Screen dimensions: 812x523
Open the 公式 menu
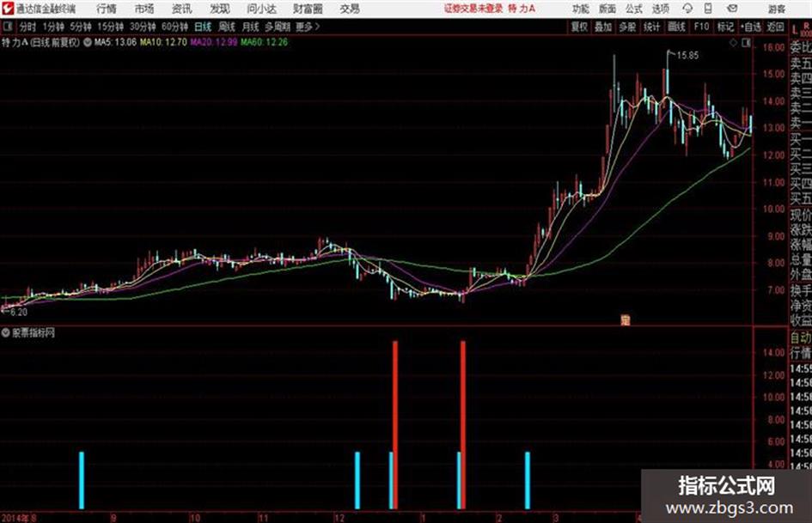[x=634, y=9]
